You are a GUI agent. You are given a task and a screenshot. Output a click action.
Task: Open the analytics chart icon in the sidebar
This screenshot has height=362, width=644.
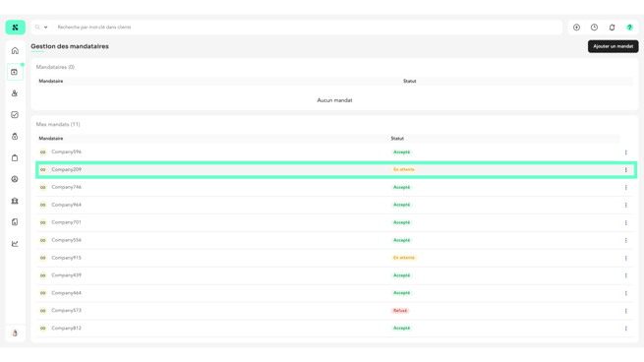coord(15,244)
